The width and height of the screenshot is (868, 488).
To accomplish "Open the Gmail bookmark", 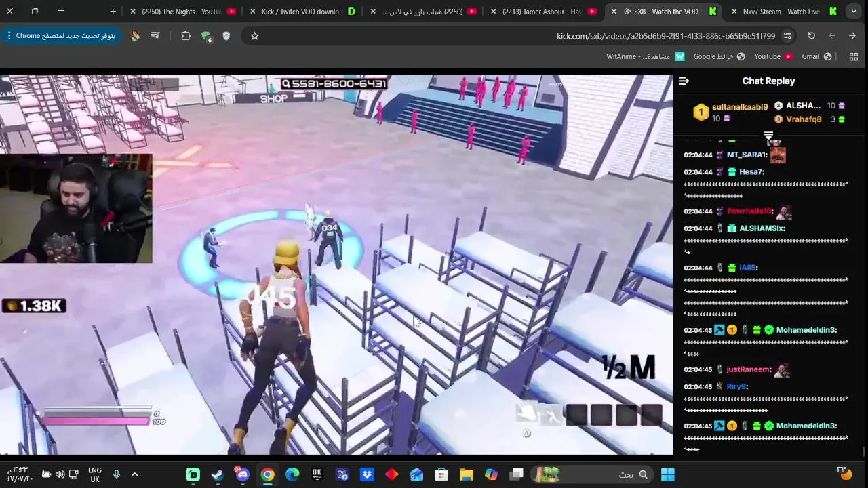I will click(x=817, y=57).
